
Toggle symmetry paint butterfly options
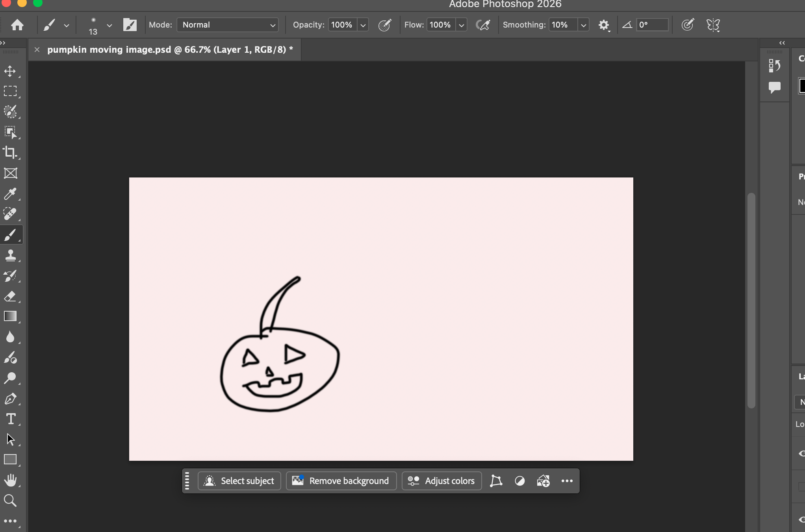click(713, 25)
